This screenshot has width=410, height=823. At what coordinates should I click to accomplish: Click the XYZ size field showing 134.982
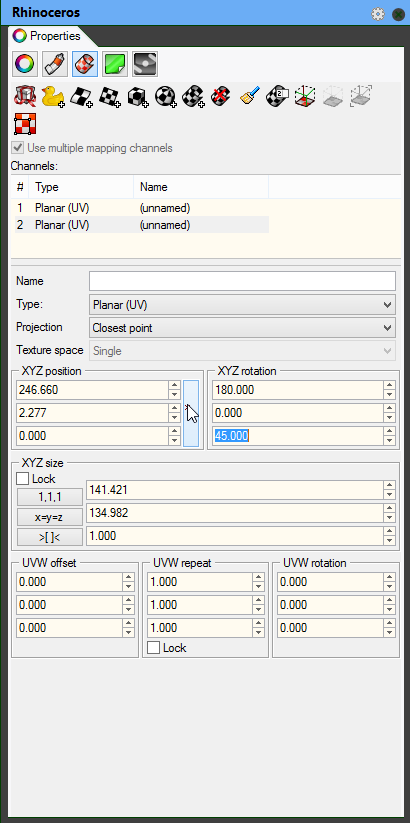coord(235,513)
